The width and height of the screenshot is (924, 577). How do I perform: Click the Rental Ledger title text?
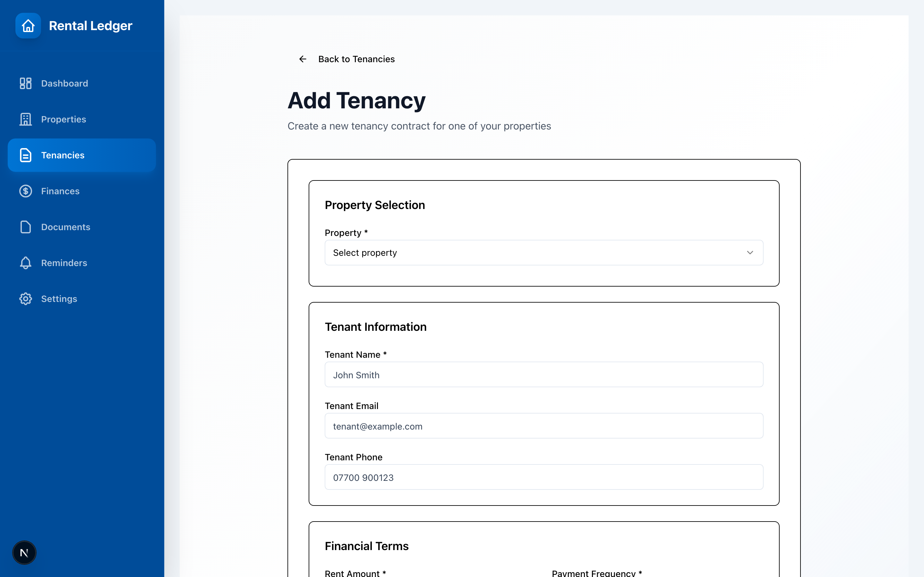coord(90,26)
